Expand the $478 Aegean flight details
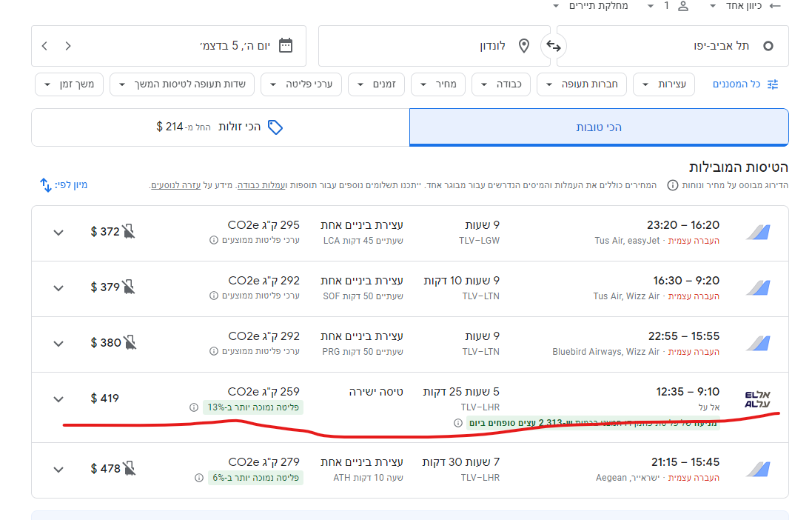 click(58, 469)
